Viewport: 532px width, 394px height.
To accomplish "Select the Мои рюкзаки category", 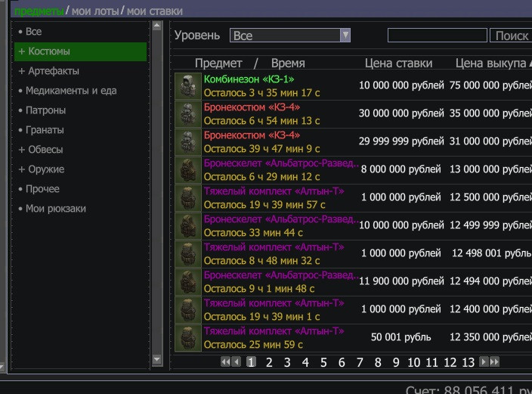I will point(52,209).
